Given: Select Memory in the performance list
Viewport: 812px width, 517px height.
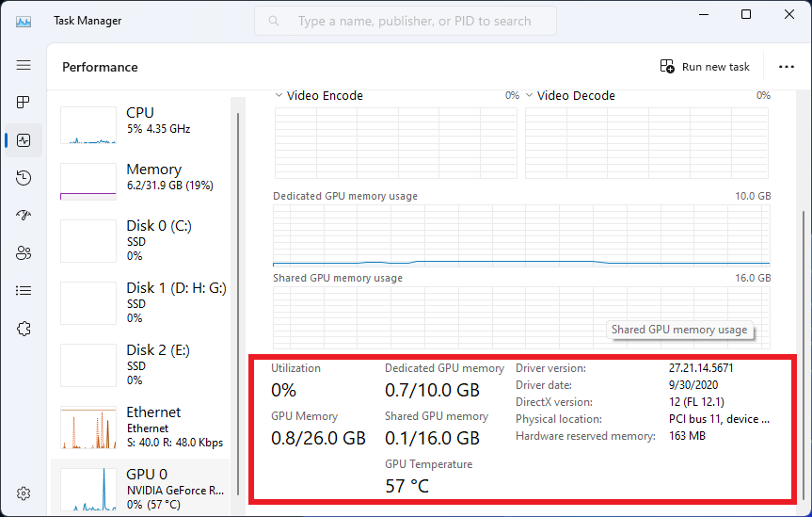Looking at the screenshot, I should point(140,182).
